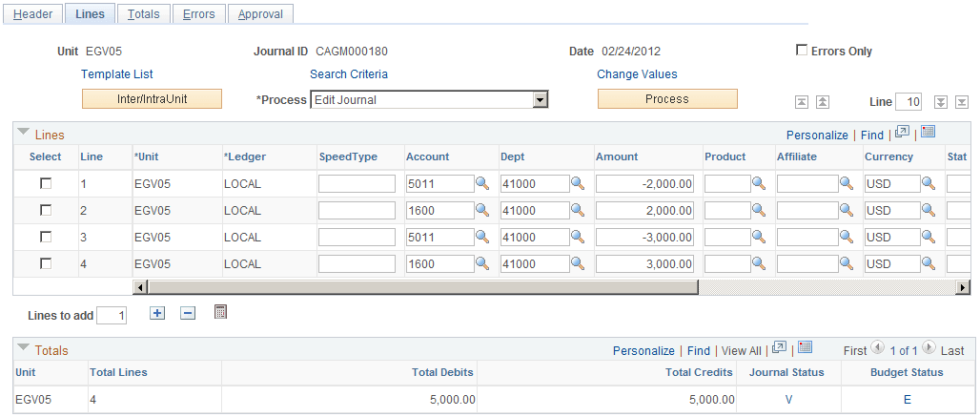Screen dimensions: 980x417
Task: Open Account lookup for line 1
Action: click(482, 183)
